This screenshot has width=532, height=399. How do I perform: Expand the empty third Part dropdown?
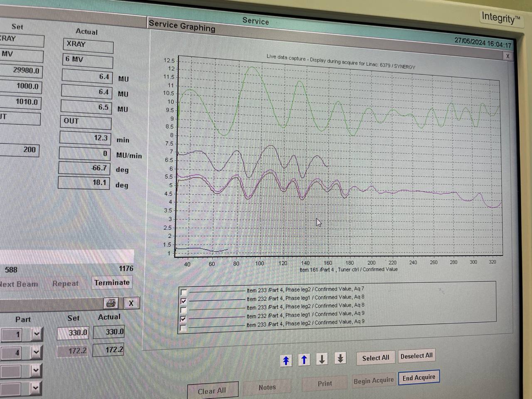[x=36, y=370]
